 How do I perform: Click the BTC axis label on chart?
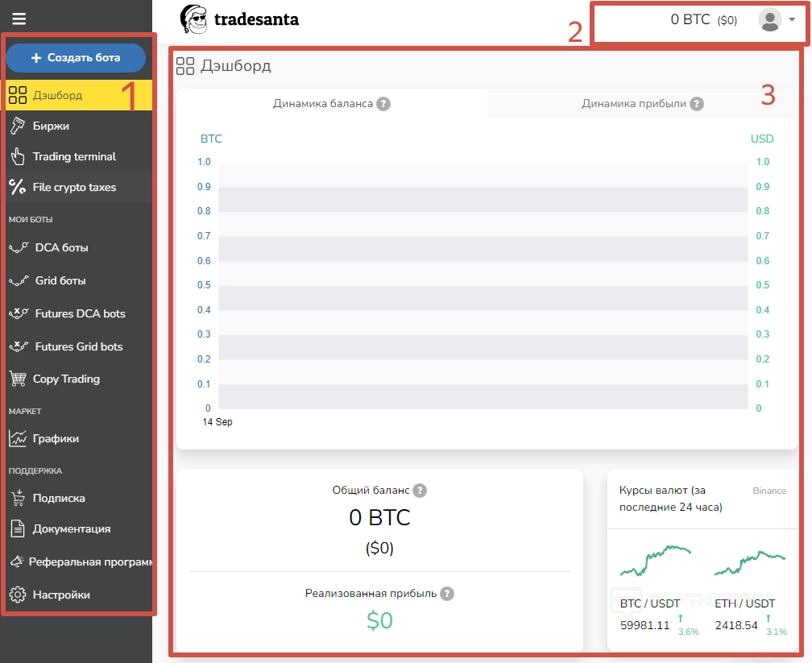pyautogui.click(x=211, y=139)
